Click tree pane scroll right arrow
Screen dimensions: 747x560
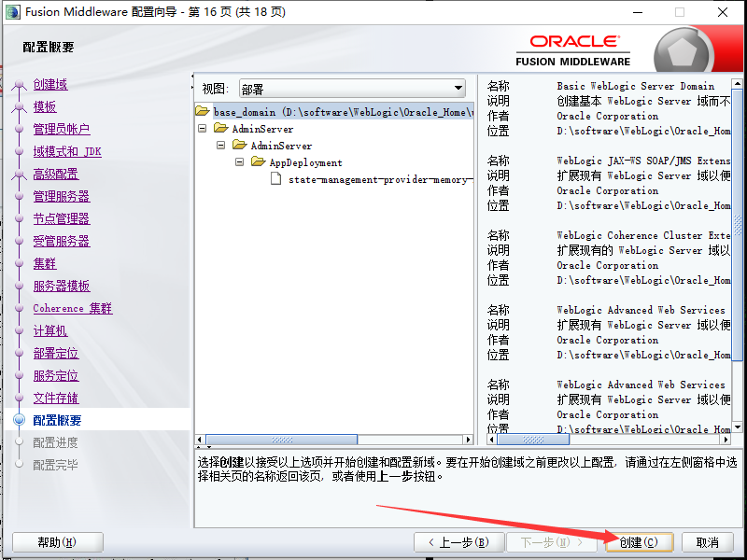click(469, 440)
